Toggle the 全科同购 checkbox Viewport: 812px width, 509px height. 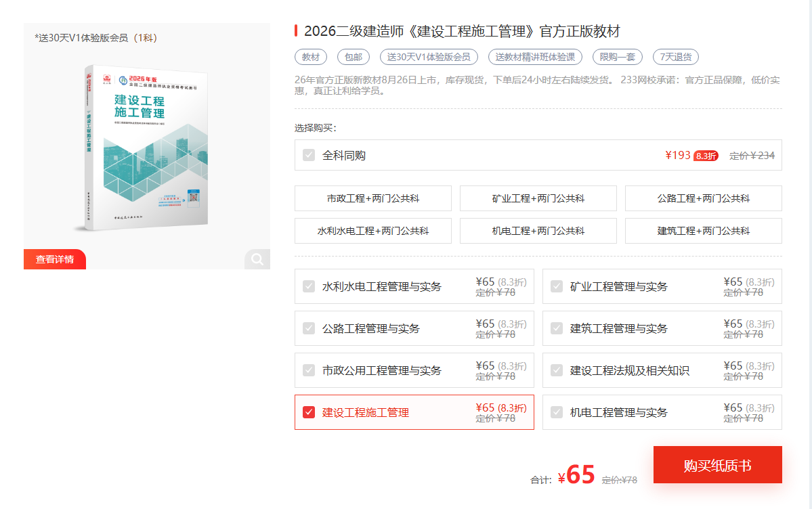click(309, 155)
